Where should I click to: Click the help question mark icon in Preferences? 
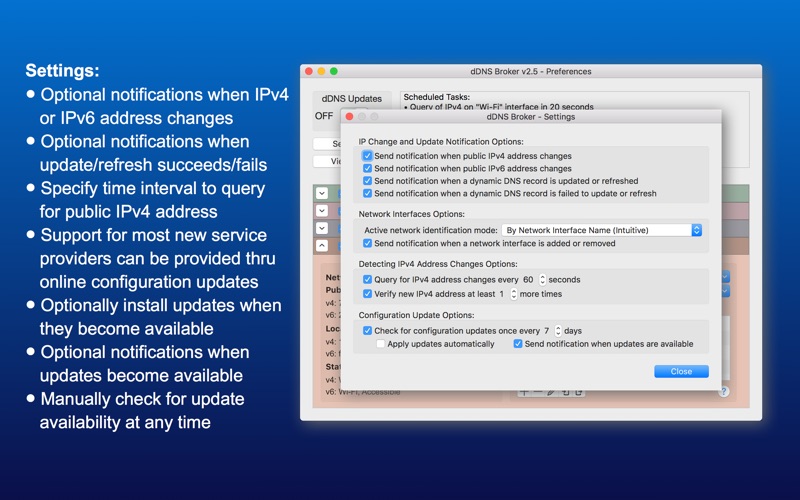(723, 392)
